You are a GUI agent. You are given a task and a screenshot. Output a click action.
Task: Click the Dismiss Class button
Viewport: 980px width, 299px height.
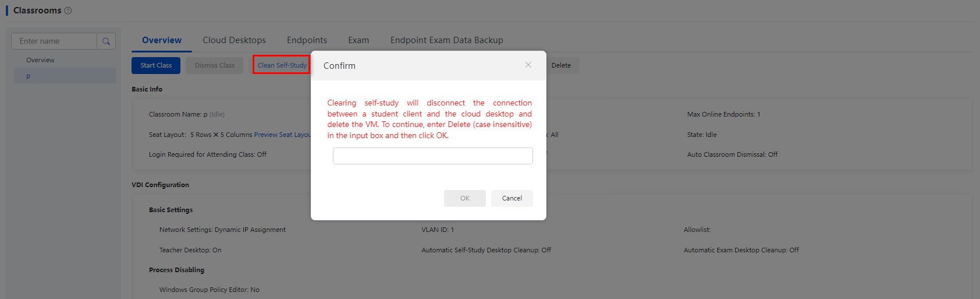coord(215,65)
